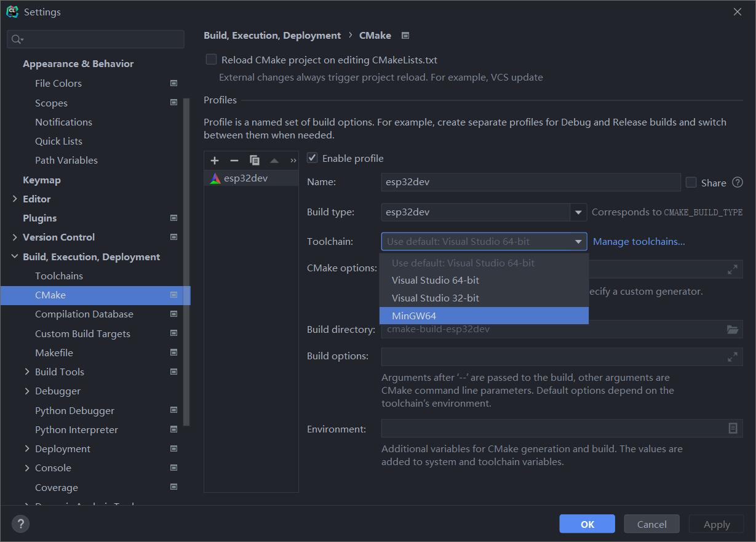The width and height of the screenshot is (756, 542).
Task: Click the help question mark beside Share
Action: pyautogui.click(x=738, y=182)
